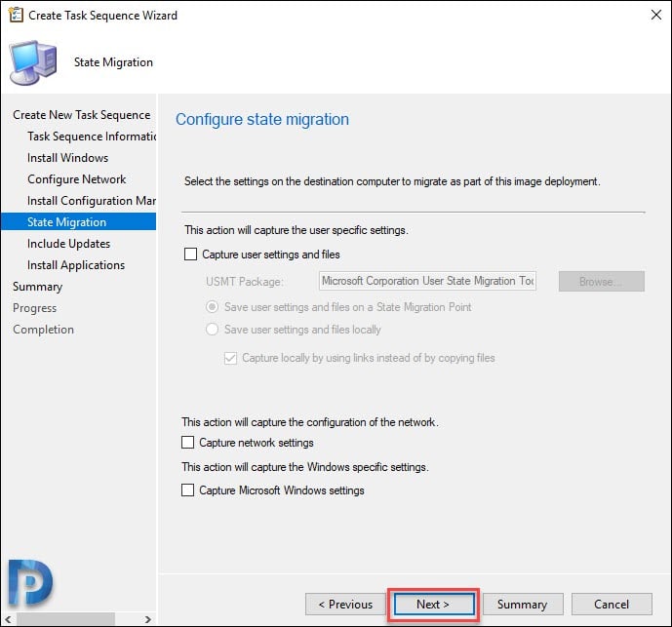672x627 pixels.
Task: Close the Create Task Sequence Wizard
Action: (x=655, y=15)
